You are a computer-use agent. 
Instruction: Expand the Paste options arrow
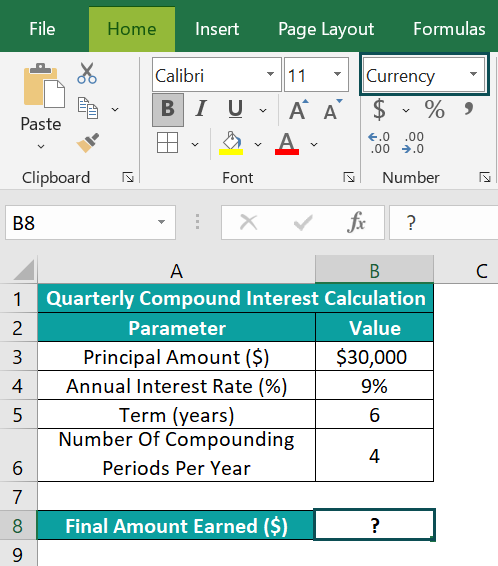point(41,147)
